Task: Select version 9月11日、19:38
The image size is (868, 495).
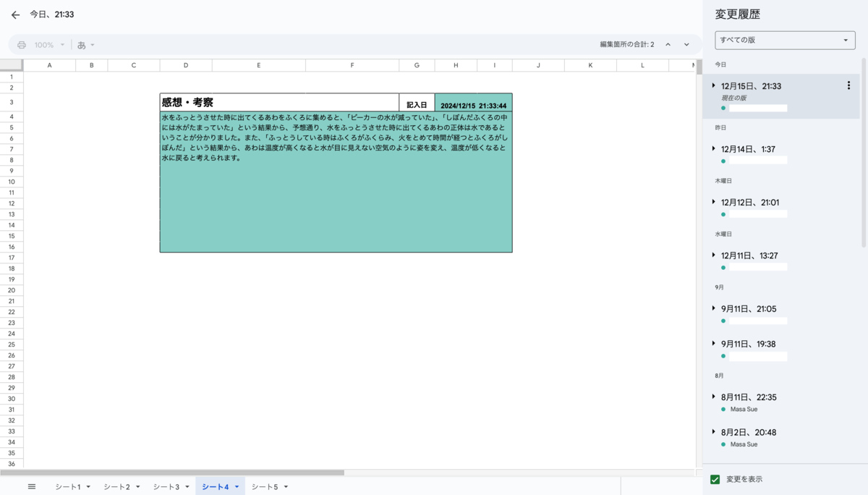Action: (749, 344)
